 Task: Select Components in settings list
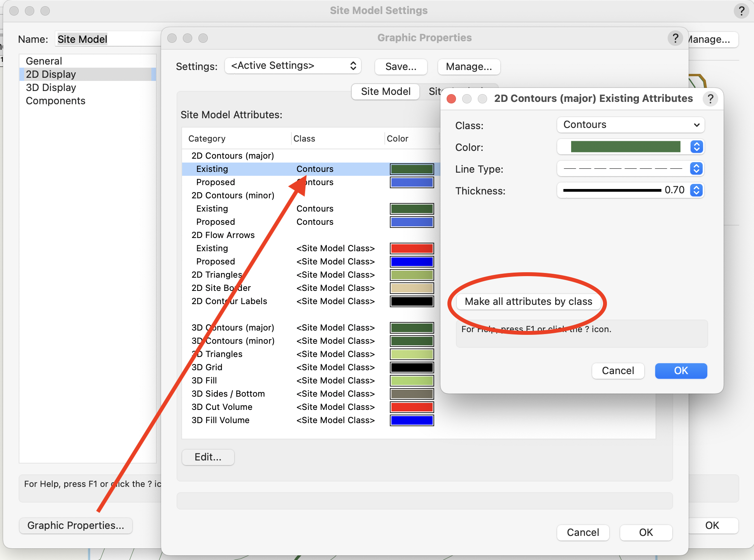point(56,101)
